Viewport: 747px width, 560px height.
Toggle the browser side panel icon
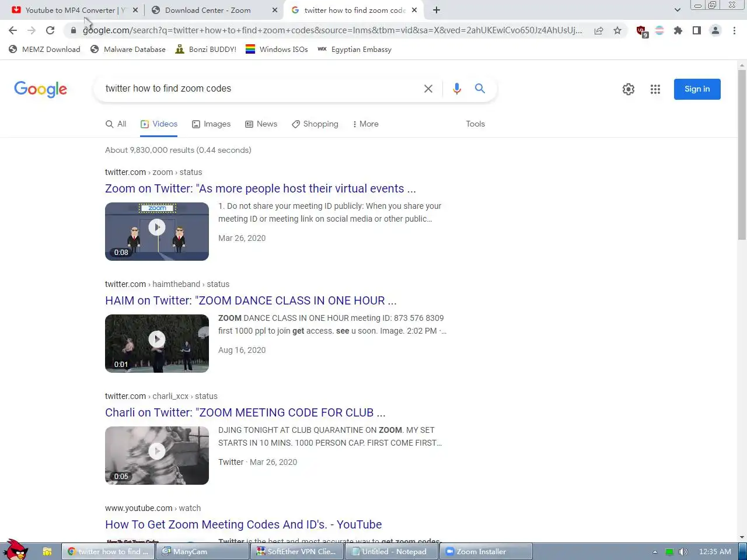pos(697,30)
